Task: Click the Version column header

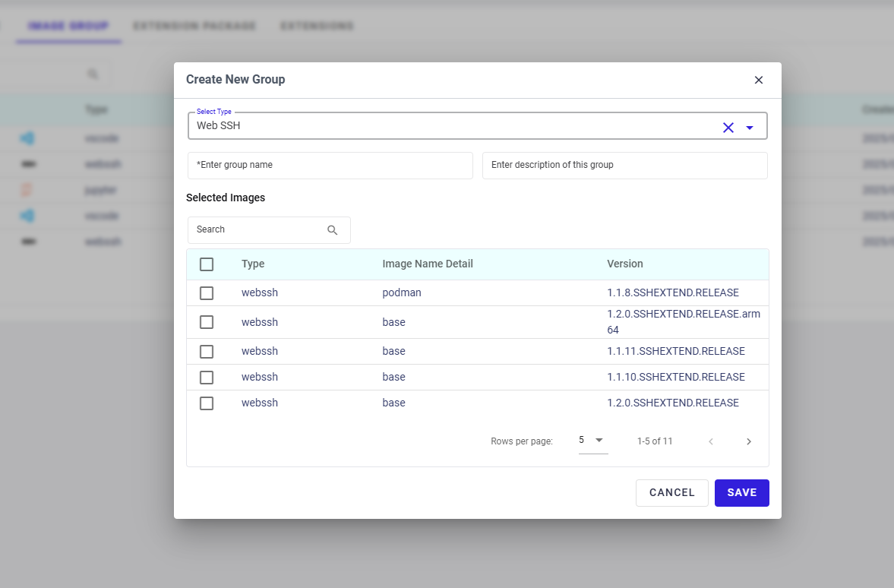Action: click(624, 264)
